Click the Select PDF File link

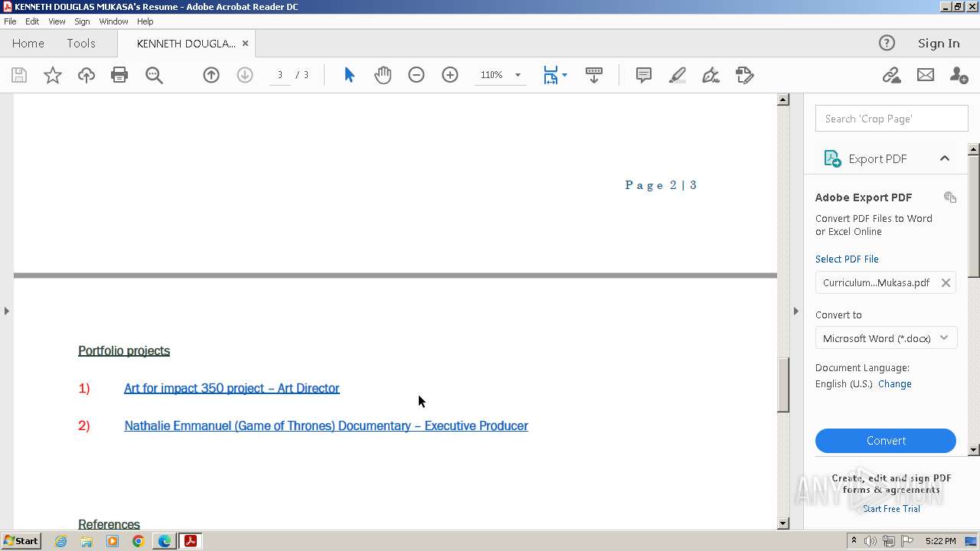(847, 259)
